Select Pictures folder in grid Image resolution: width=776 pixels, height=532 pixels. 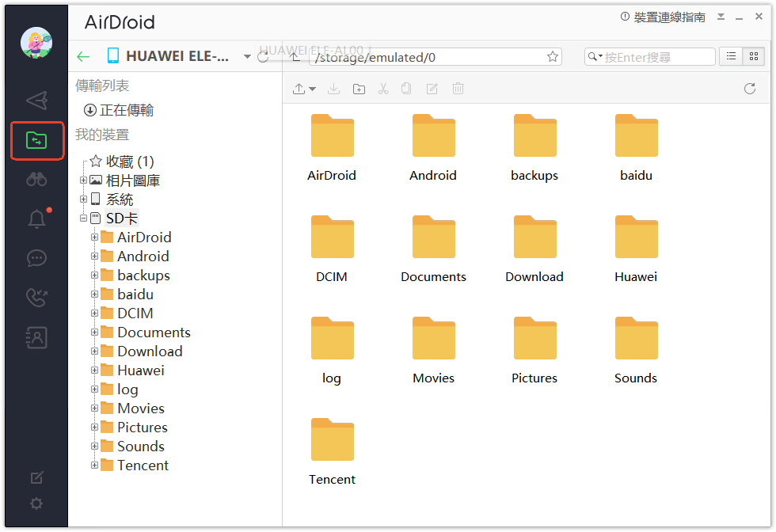pyautogui.click(x=535, y=351)
